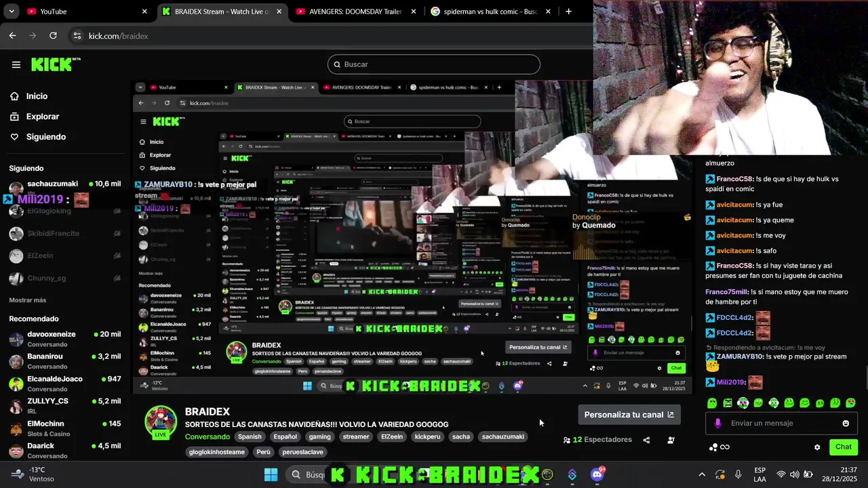868x488 pixels.
Task: Click BRAIDEX live avatar below stream
Action: click(161, 422)
